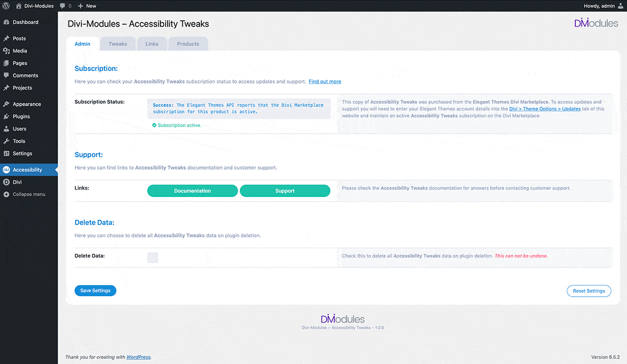Click the Plugins plug icon

pyautogui.click(x=6, y=116)
